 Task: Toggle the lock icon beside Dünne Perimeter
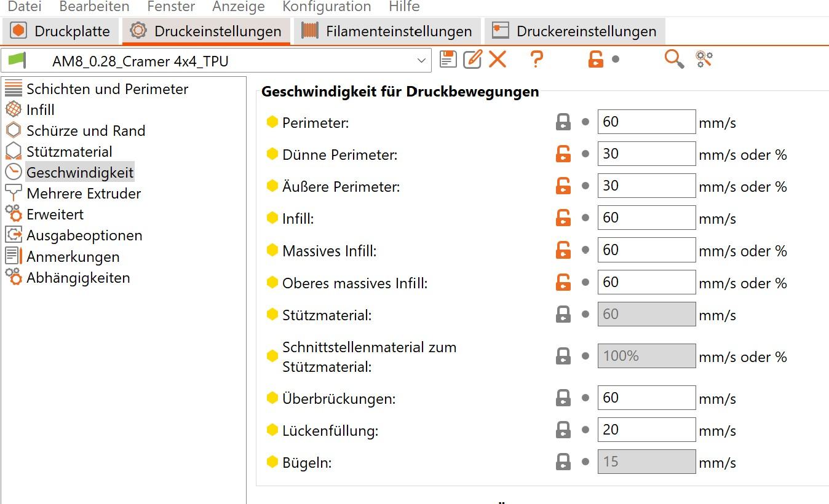click(563, 154)
